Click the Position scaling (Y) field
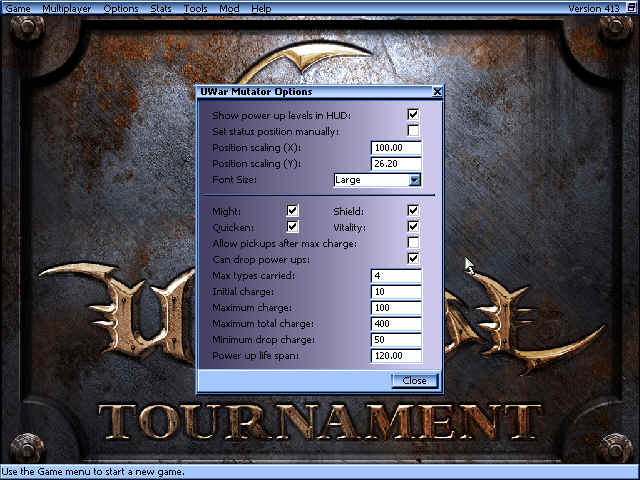Image resolution: width=640 pixels, height=480 pixels. point(396,164)
